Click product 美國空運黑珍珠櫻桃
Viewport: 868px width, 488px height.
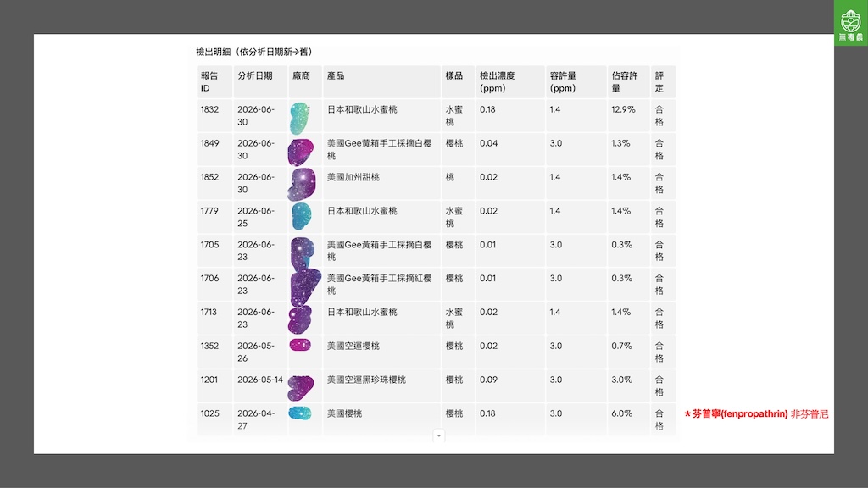[366, 380]
